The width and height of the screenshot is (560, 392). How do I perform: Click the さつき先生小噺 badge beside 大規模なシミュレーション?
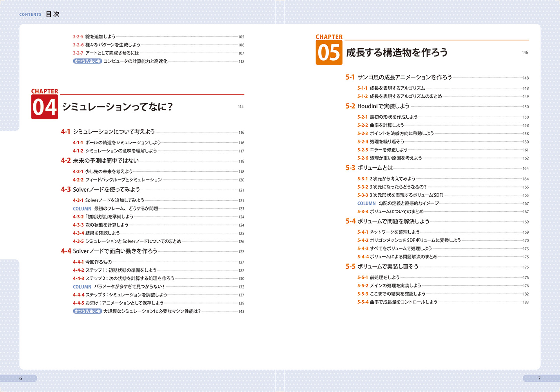(87, 311)
